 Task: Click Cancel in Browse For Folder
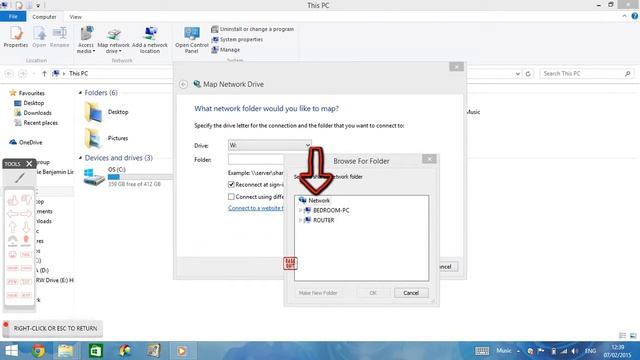[x=411, y=293]
